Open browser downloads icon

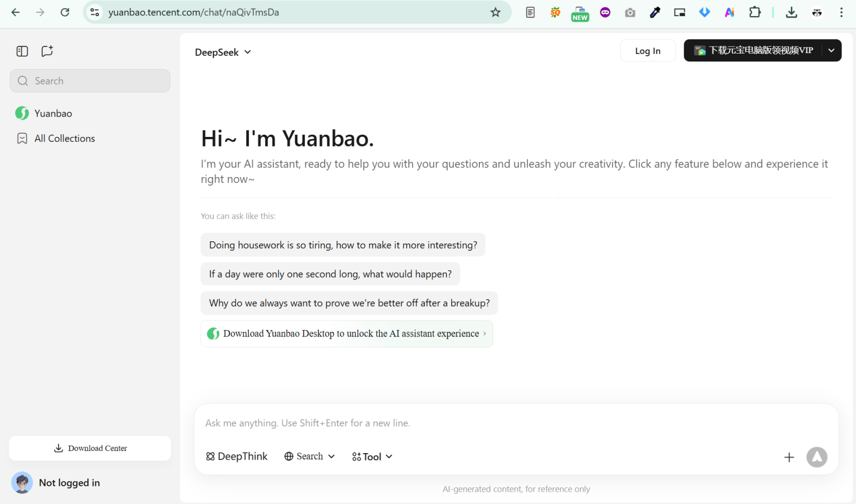[791, 12]
